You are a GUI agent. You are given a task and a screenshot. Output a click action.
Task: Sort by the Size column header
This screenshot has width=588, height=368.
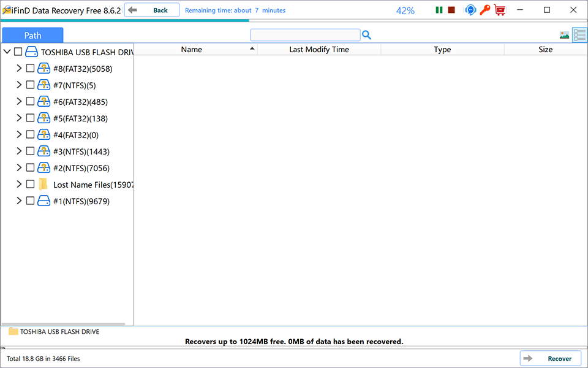point(546,50)
